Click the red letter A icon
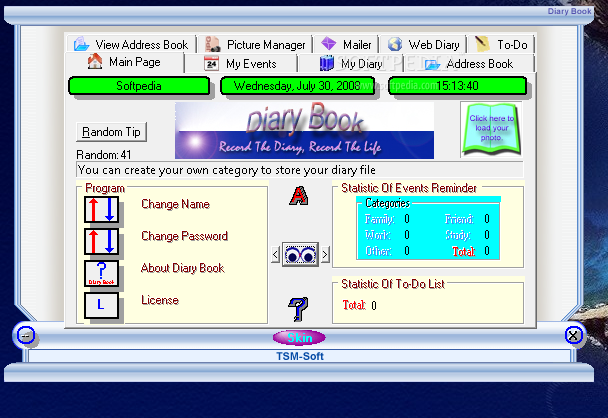The image size is (608, 418). 299,196
